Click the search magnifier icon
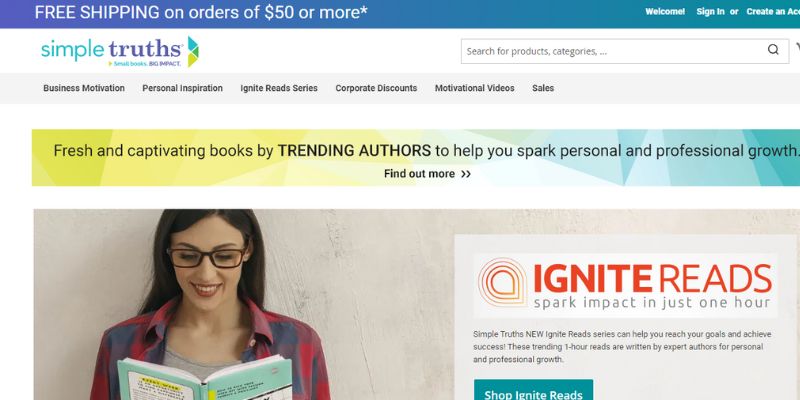The height and width of the screenshot is (400, 800). pos(773,49)
